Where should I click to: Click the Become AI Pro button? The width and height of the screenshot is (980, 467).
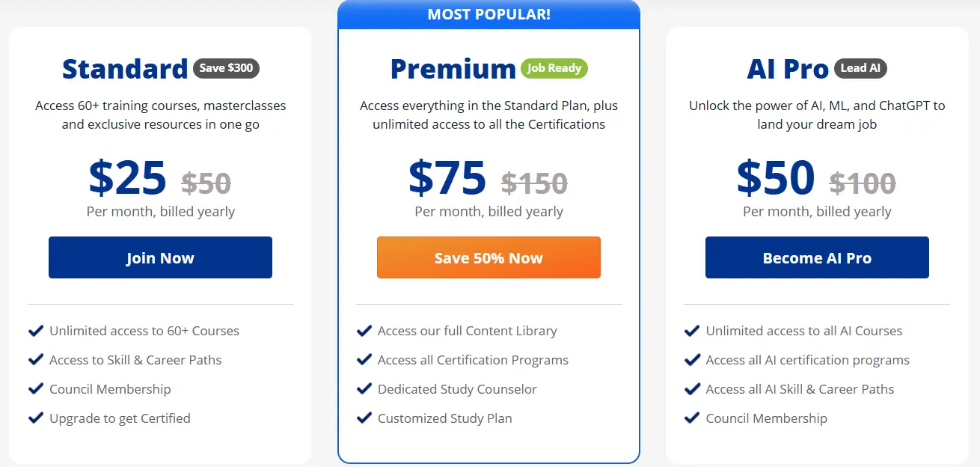tap(817, 257)
